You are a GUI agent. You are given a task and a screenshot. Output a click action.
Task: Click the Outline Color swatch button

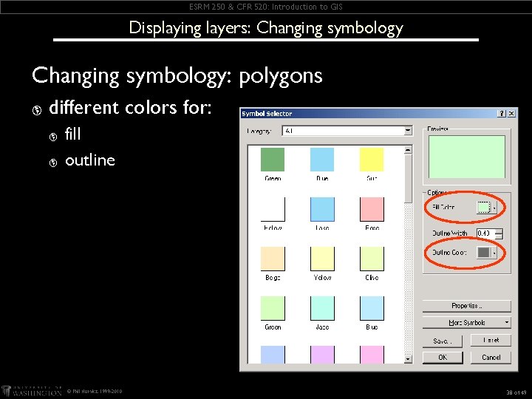click(483, 253)
